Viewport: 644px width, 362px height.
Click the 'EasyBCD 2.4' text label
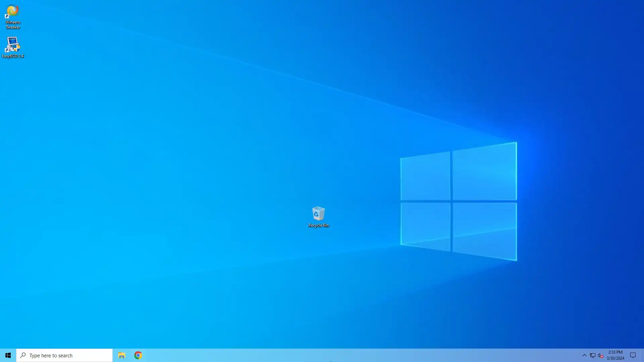(x=13, y=56)
